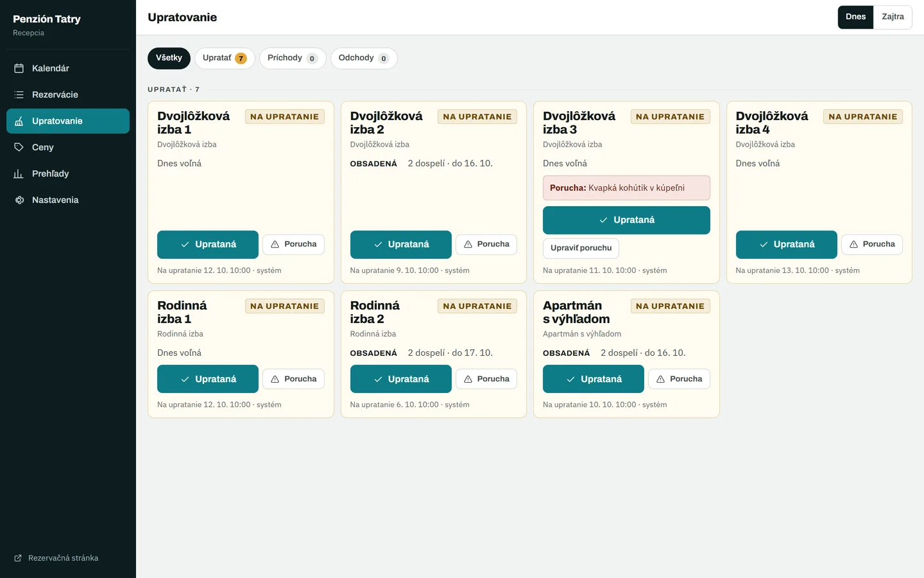Report Porucha for Dvojlôžková izba 1
The height and width of the screenshot is (578, 924).
[x=293, y=245]
